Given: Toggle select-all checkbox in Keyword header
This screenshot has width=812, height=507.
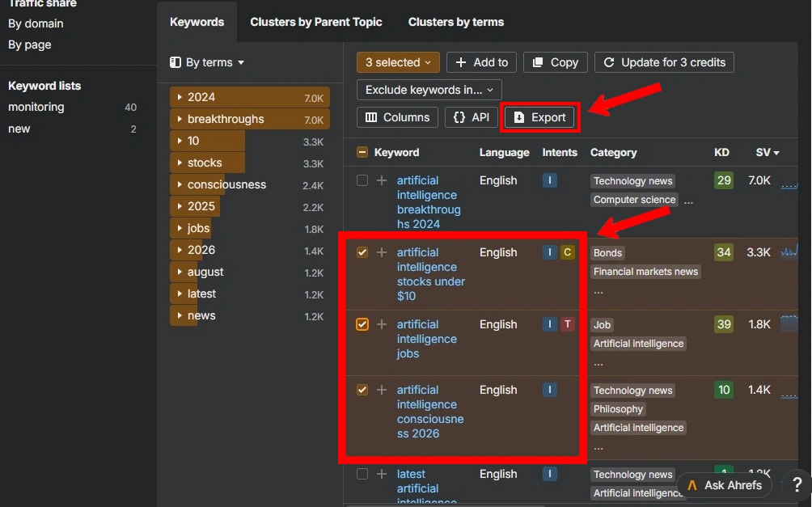Looking at the screenshot, I should click(362, 152).
